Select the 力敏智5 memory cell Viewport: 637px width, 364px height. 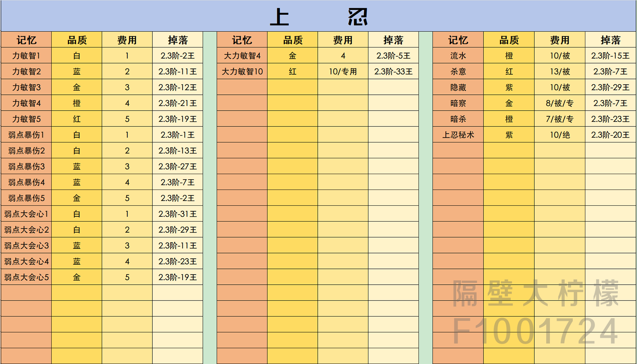pyautogui.click(x=26, y=119)
